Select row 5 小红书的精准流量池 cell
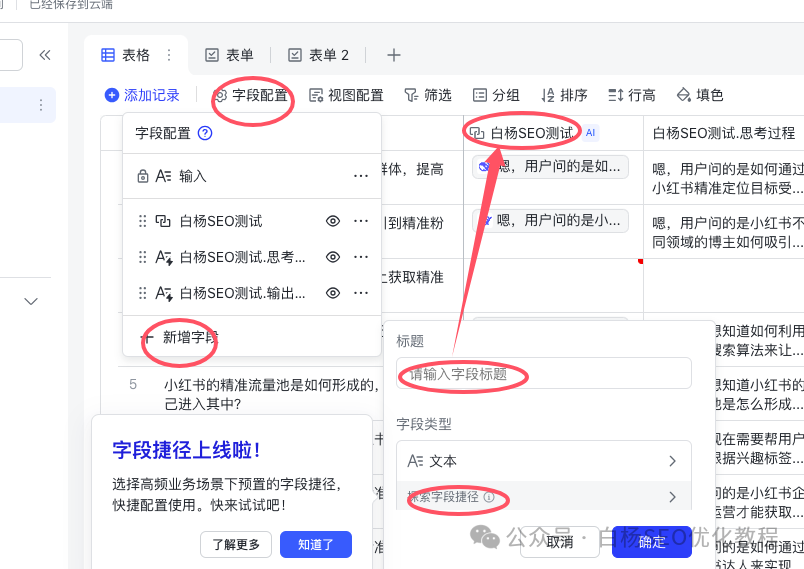 point(271,394)
